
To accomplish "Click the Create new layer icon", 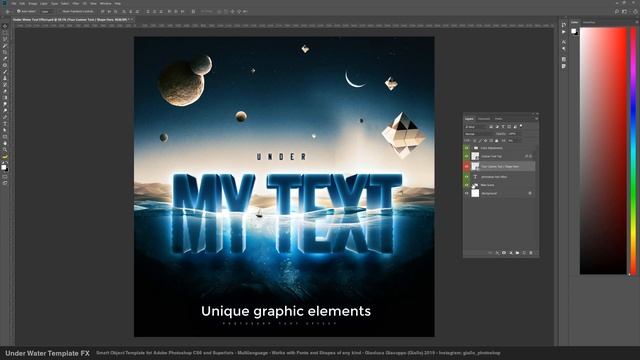I will click(524, 253).
